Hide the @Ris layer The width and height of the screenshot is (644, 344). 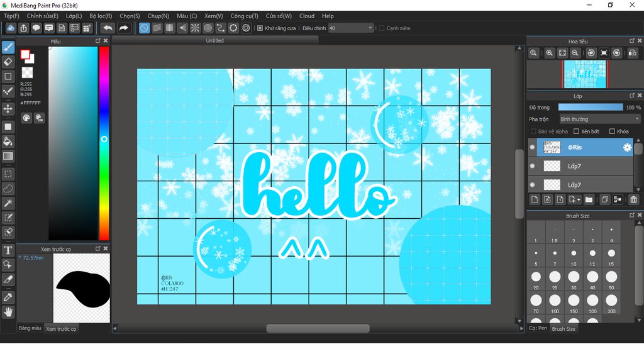pyautogui.click(x=532, y=147)
